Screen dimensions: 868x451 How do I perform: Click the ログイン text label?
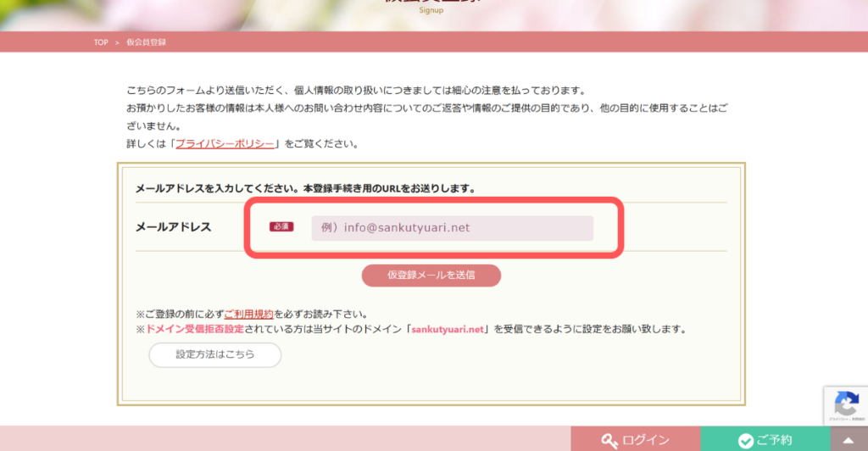click(x=645, y=440)
